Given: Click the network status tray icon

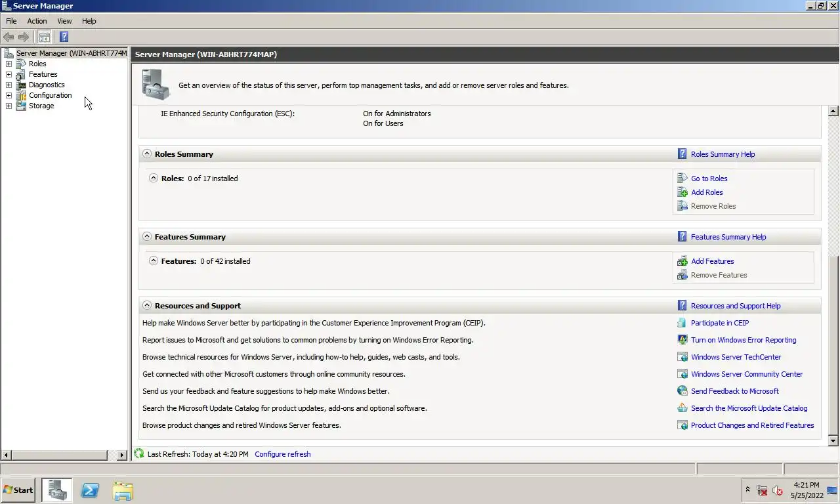Looking at the screenshot, I should (x=762, y=490).
